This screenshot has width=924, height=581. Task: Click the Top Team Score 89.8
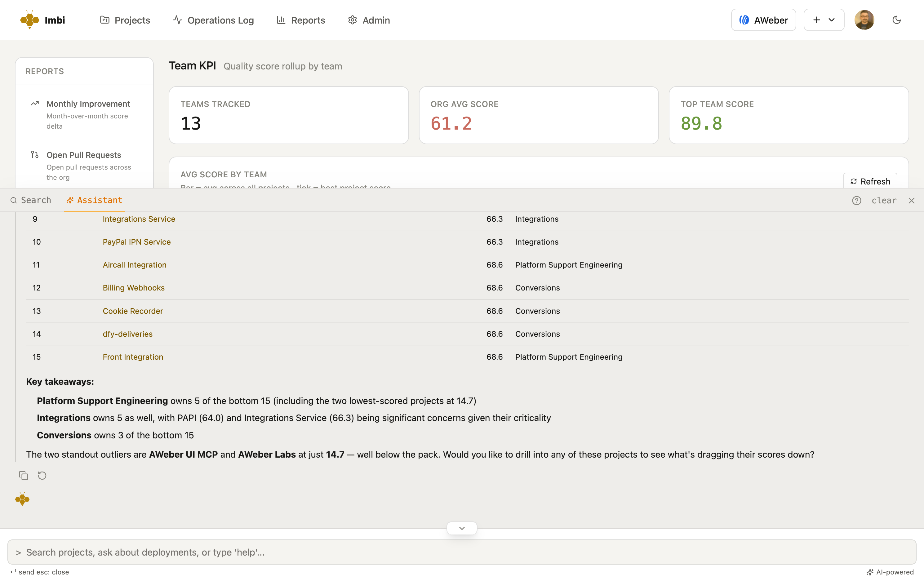click(701, 124)
